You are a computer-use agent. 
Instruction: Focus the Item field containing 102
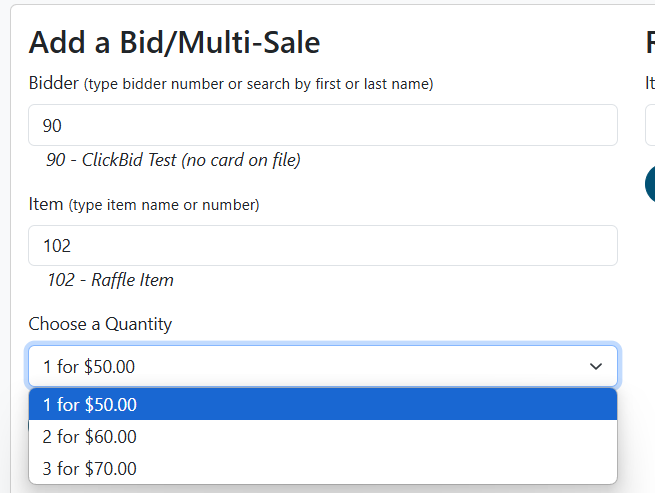[322, 246]
